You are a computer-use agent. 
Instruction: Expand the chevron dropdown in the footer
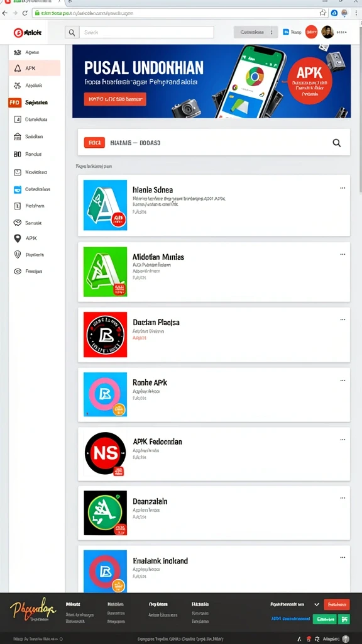pyautogui.click(x=317, y=604)
